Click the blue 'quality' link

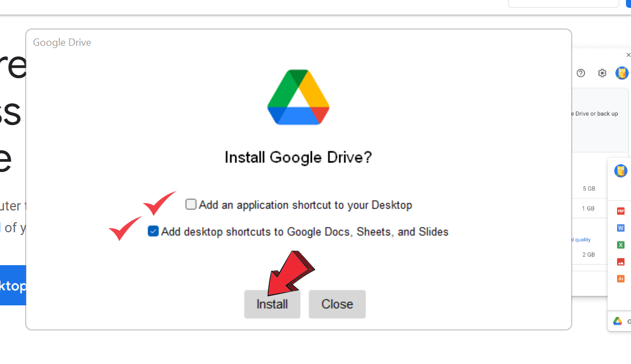(x=581, y=240)
